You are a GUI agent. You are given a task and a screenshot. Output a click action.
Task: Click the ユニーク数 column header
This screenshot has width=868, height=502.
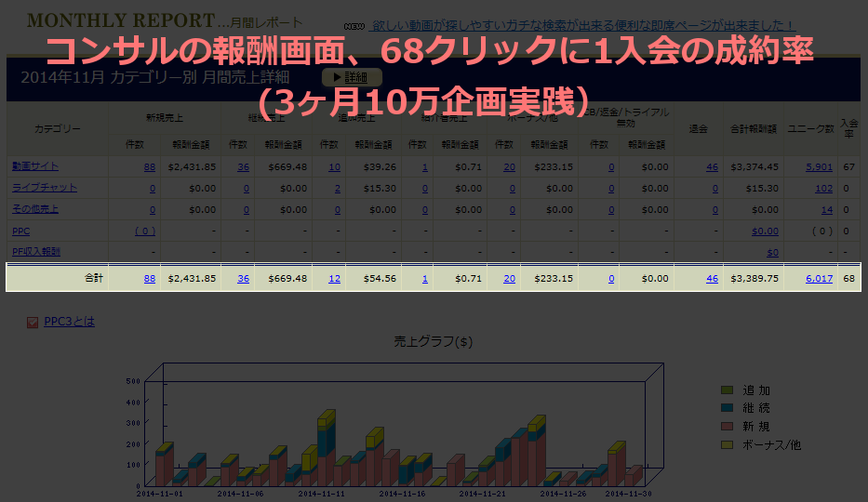[x=810, y=129]
